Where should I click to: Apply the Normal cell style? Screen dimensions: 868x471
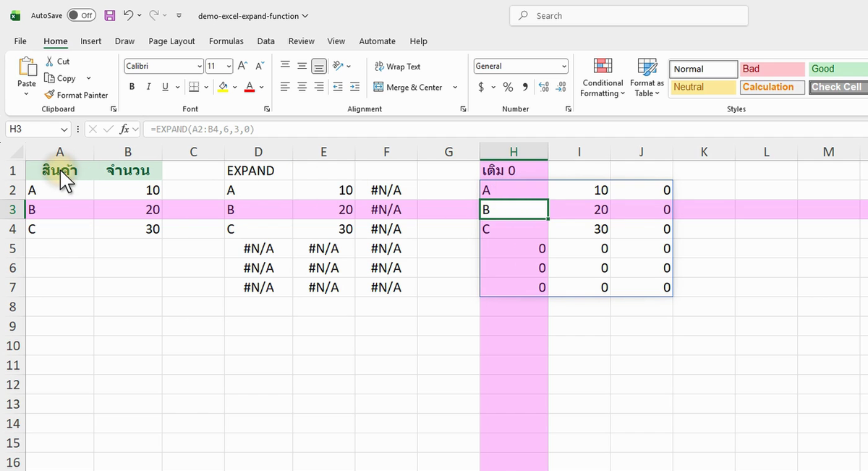(703, 69)
